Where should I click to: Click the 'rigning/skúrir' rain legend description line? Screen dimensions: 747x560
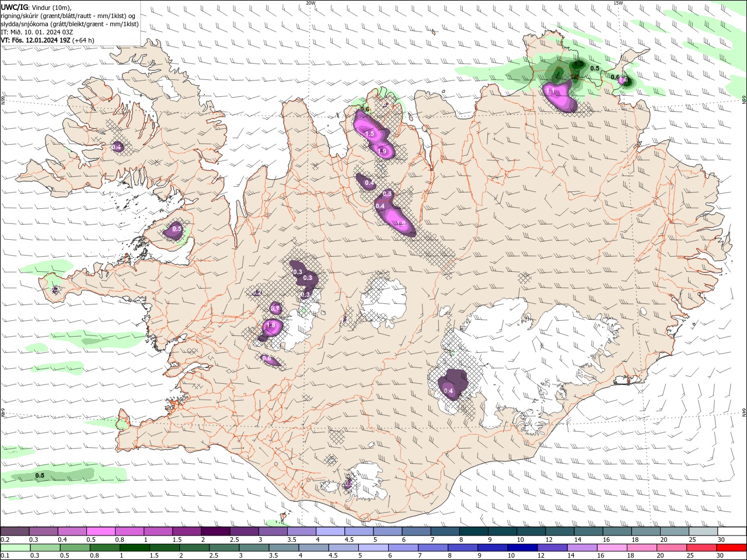(x=69, y=16)
